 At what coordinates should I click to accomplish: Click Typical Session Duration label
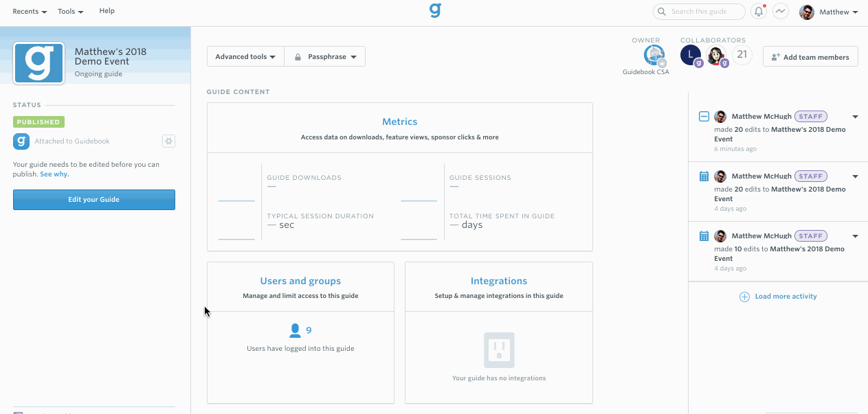[320, 216]
